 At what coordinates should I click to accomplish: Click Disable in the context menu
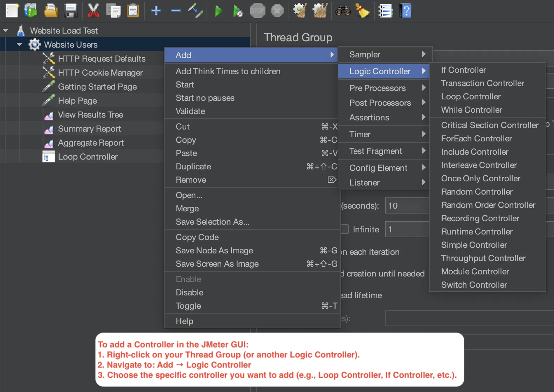(x=189, y=293)
